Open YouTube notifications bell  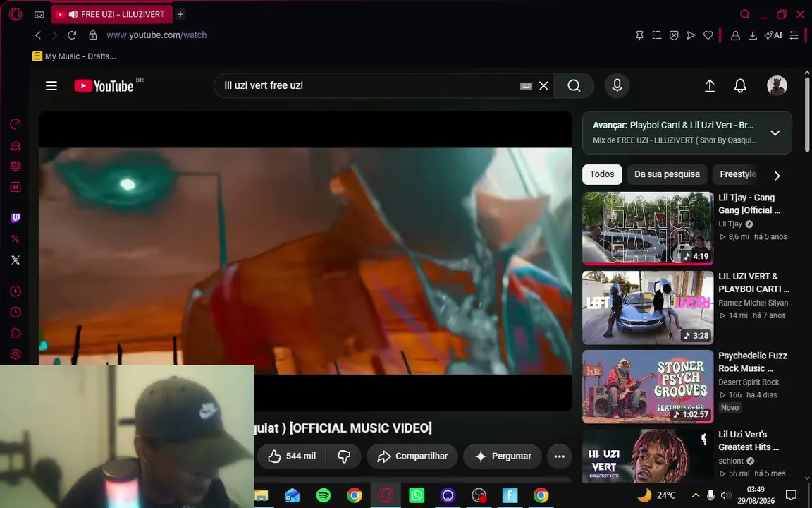tap(741, 85)
